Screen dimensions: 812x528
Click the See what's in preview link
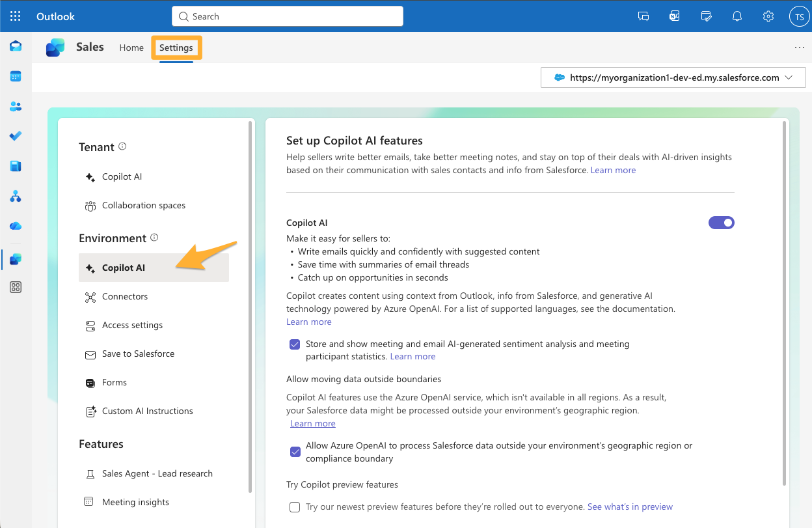coord(630,507)
